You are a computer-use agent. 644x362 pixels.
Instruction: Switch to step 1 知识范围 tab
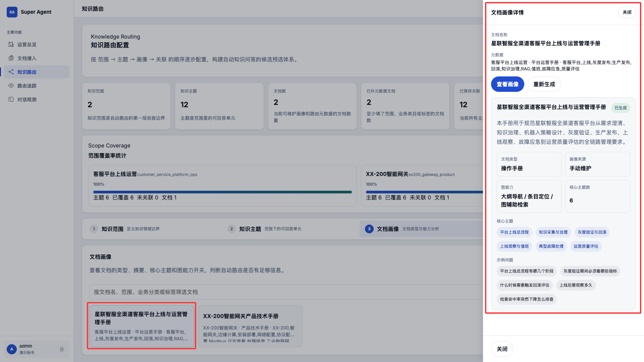(x=112, y=229)
